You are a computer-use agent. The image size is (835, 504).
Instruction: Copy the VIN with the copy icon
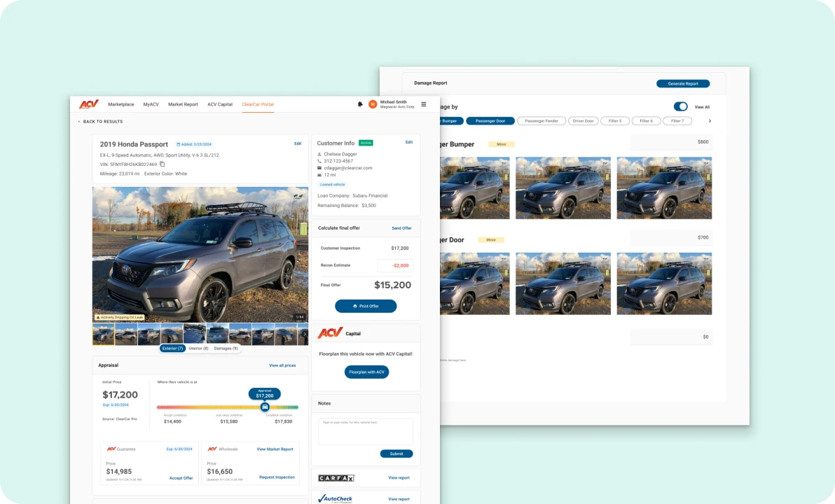click(x=163, y=164)
